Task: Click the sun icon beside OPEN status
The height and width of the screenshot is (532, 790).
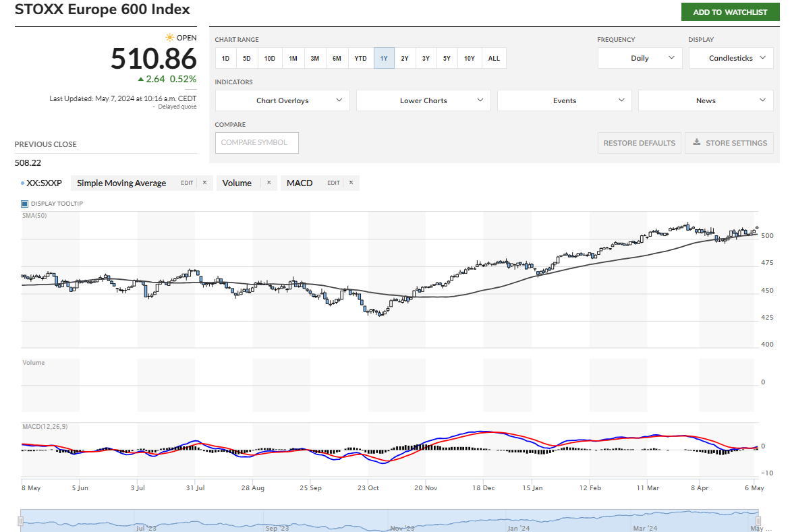Action: [170, 37]
